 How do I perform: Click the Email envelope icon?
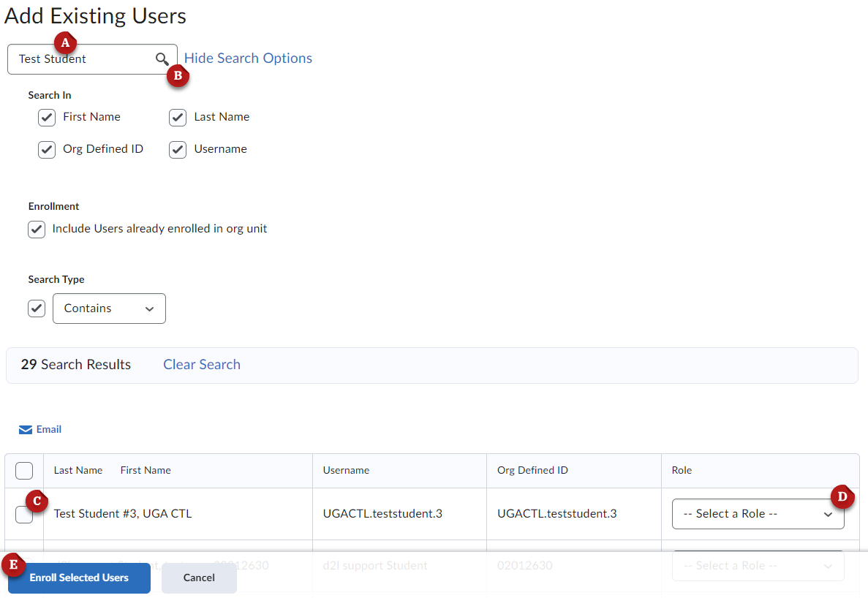click(x=26, y=430)
